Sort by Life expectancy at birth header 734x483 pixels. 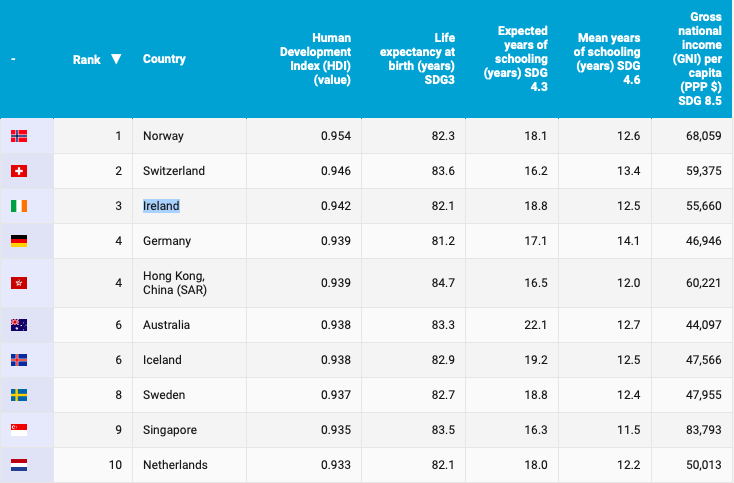[417, 59]
